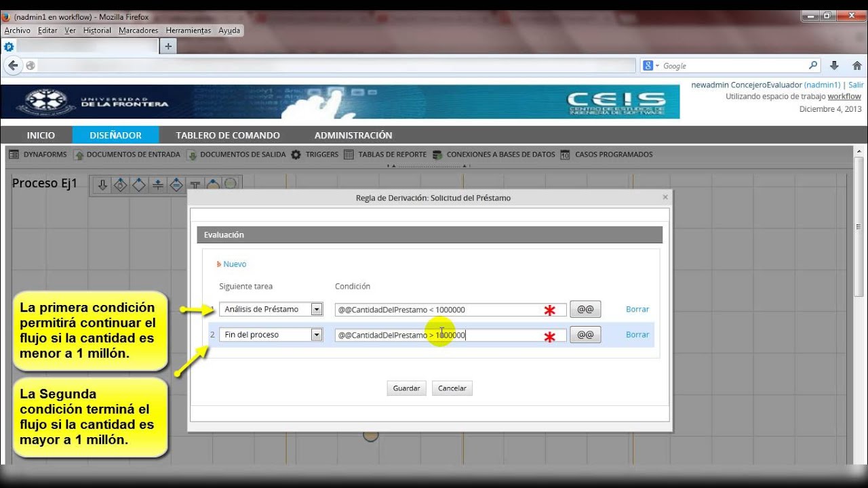Delete the Análisis de Préstamo rule with Borrar
The image size is (868, 488).
(x=637, y=309)
